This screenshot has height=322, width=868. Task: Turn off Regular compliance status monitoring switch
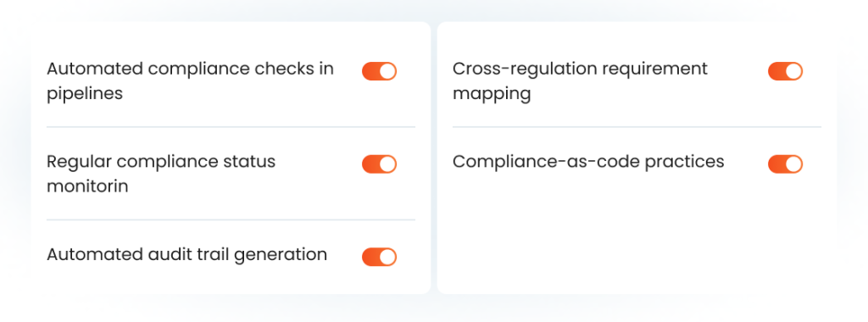[x=379, y=164]
